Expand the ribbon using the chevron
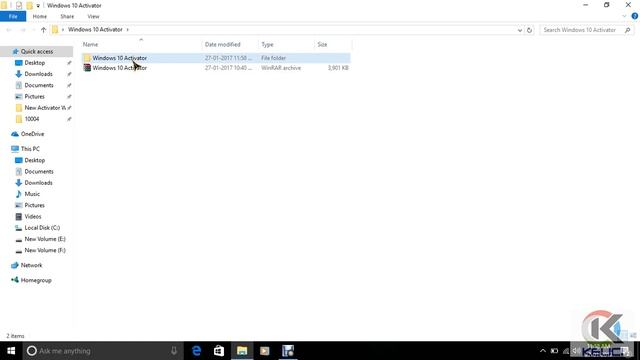Viewport: 640px width, 360px height. [x=624, y=16]
